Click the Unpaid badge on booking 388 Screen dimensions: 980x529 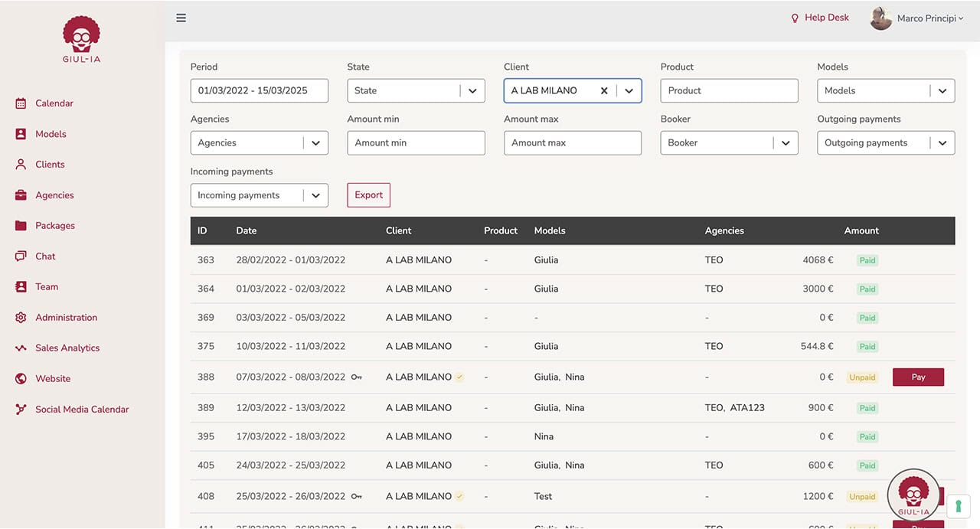click(862, 377)
